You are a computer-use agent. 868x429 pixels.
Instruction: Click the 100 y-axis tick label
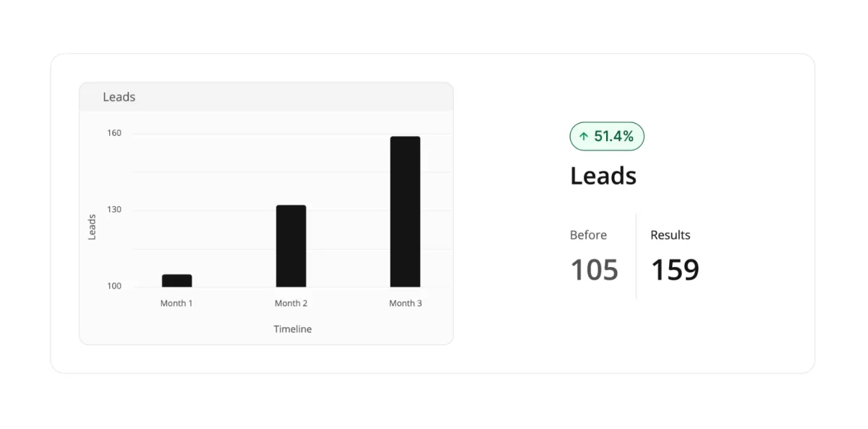(x=114, y=286)
